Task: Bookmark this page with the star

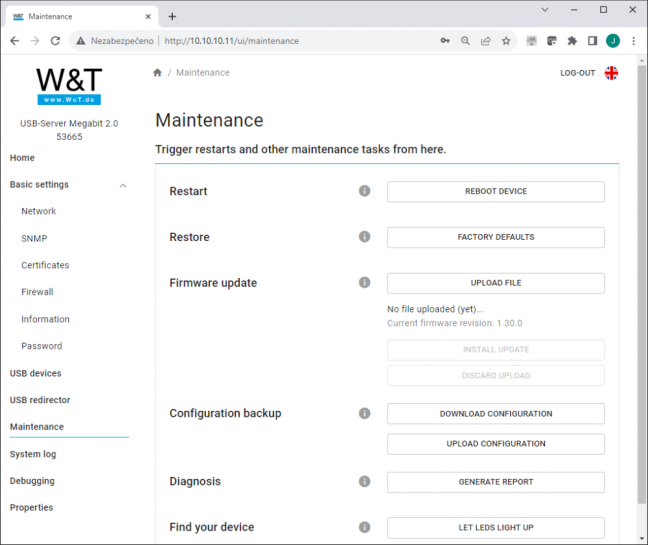Action: pyautogui.click(x=506, y=40)
